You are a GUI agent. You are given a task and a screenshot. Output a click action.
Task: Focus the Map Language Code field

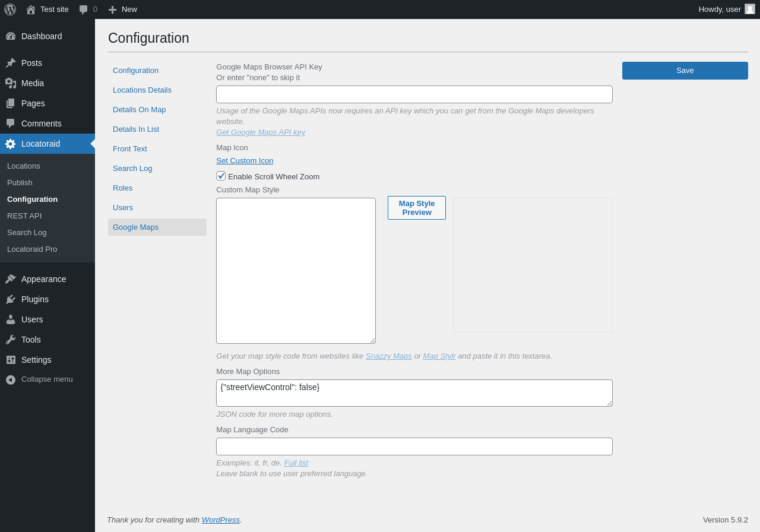point(414,446)
